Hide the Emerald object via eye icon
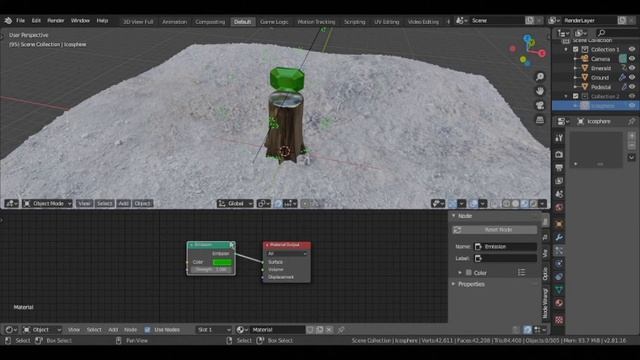This screenshot has width=640, height=360. 632,68
